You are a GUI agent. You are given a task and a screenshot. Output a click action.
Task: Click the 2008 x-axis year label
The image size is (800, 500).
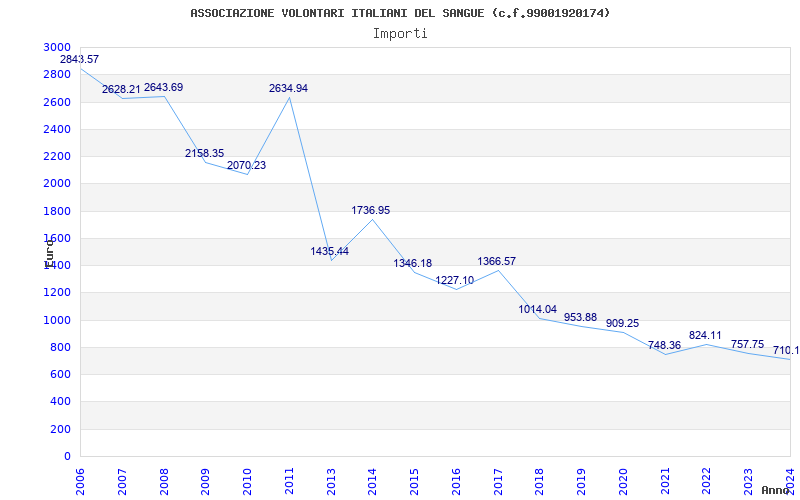(164, 481)
